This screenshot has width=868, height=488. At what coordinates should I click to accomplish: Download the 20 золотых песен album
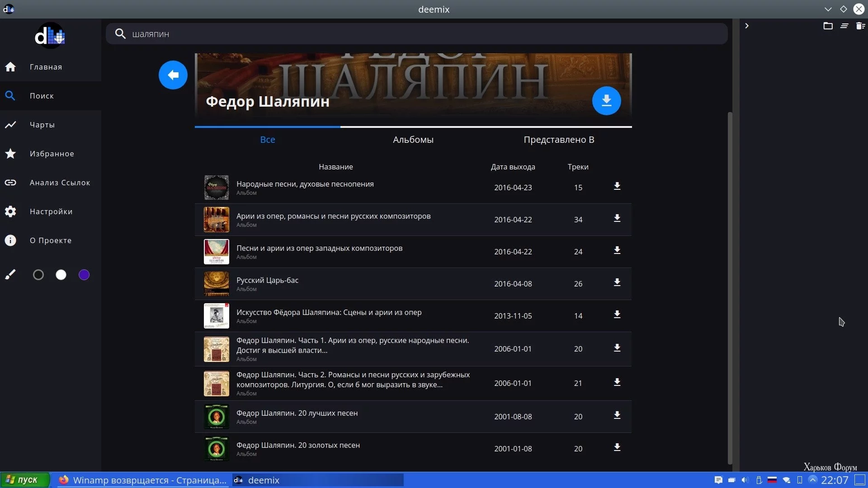click(x=617, y=448)
